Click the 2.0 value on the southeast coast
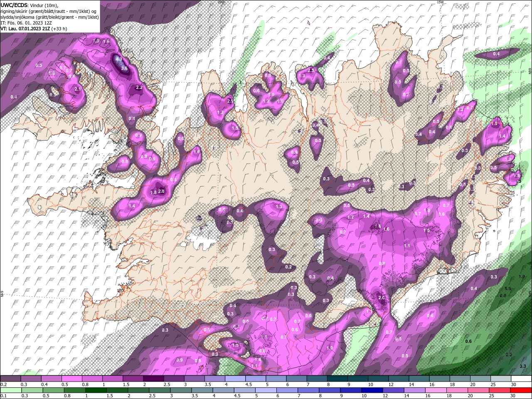 pyautogui.click(x=381, y=297)
